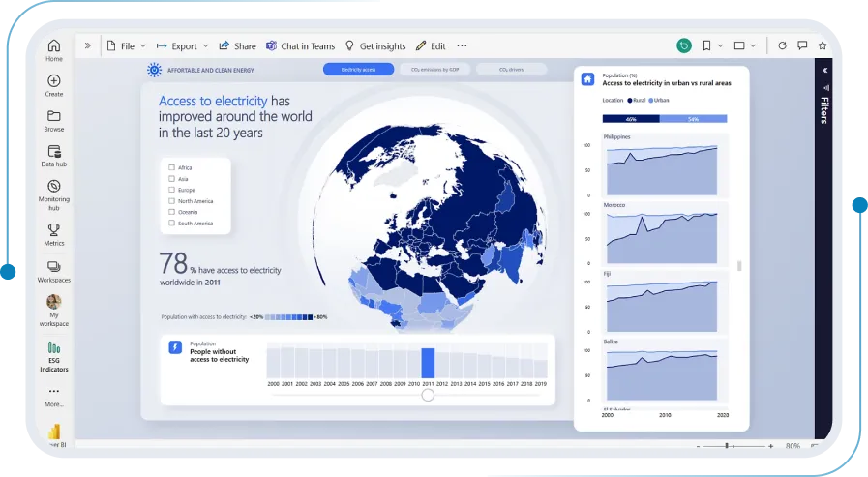The height and width of the screenshot is (477, 868).
Task: Open My workspace avatar
Action: point(53,302)
